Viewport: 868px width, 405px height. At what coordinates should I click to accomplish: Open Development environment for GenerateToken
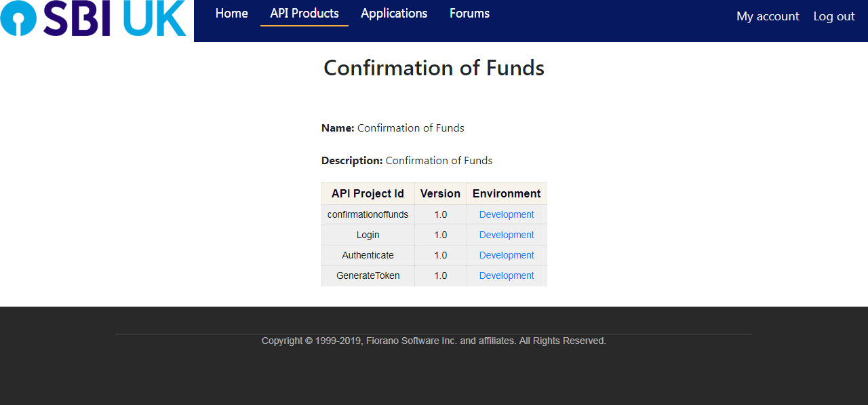coord(507,275)
